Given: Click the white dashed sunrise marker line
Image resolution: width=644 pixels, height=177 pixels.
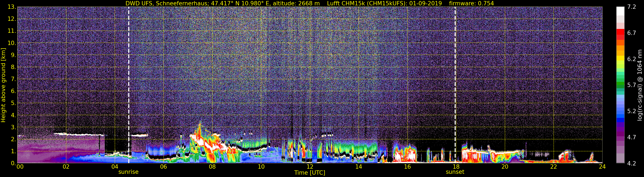Looking at the screenshot, I should tap(129, 85).
